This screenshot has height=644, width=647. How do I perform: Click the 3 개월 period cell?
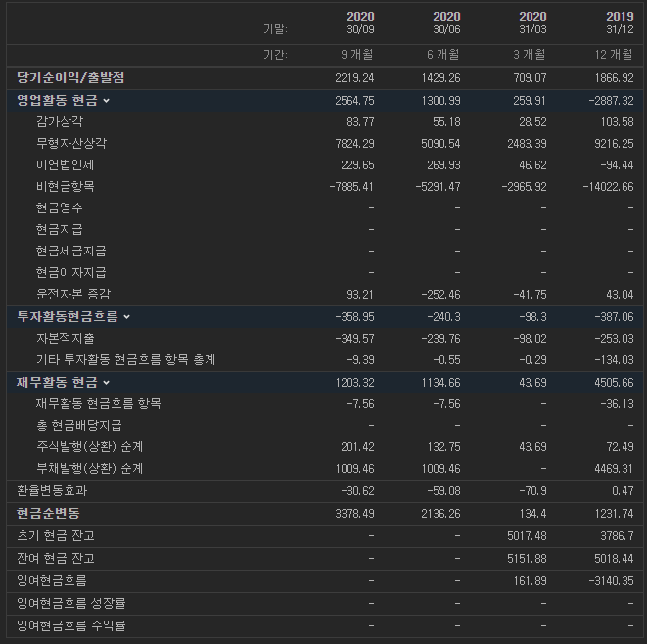click(x=530, y=55)
